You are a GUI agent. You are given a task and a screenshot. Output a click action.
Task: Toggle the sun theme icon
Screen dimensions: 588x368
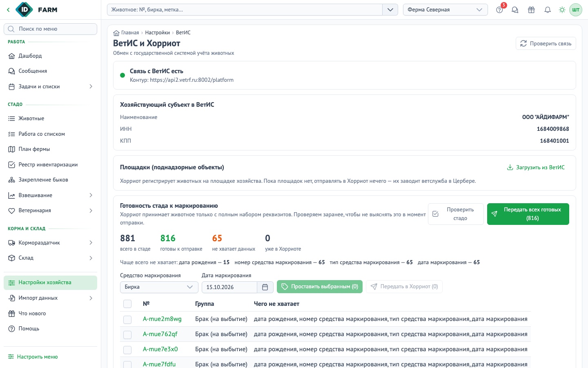point(562,10)
